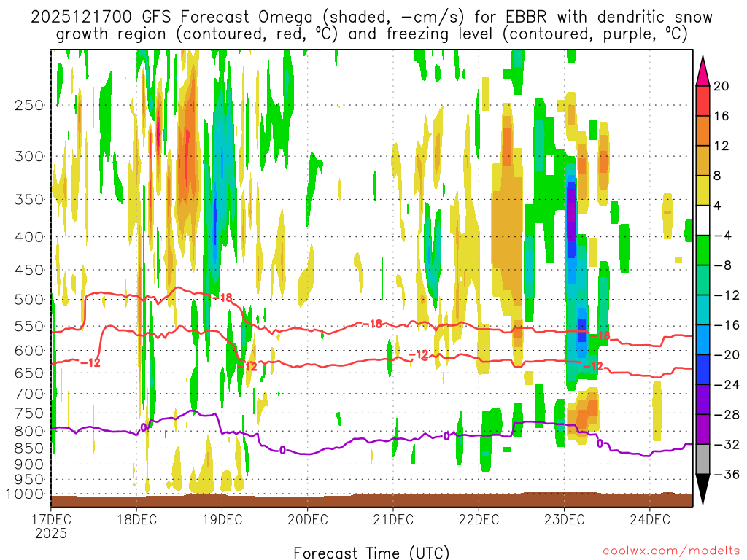Pick the white colorbar swatch between 4 and -4
Image resolution: width=747 pixels, height=560 pixels.
703,220
